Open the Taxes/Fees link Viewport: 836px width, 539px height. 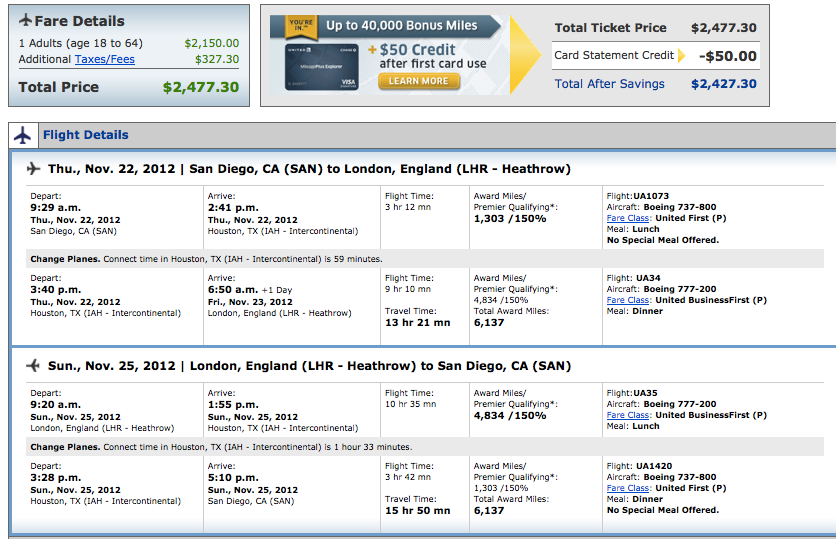[104, 59]
